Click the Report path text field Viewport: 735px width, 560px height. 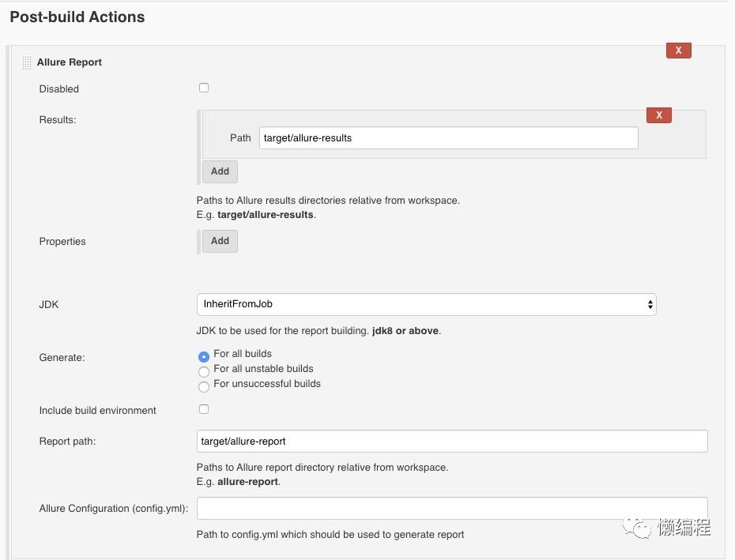click(452, 441)
